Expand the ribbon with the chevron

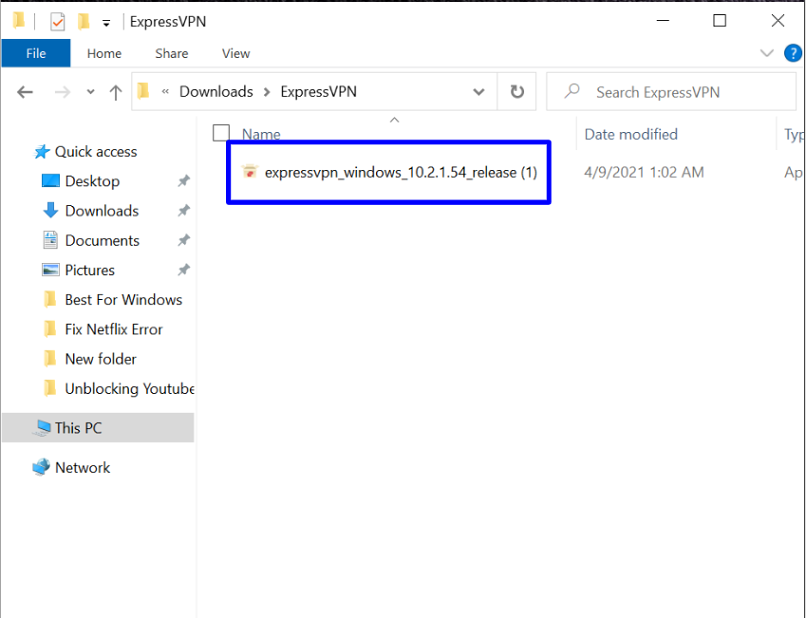click(x=766, y=53)
